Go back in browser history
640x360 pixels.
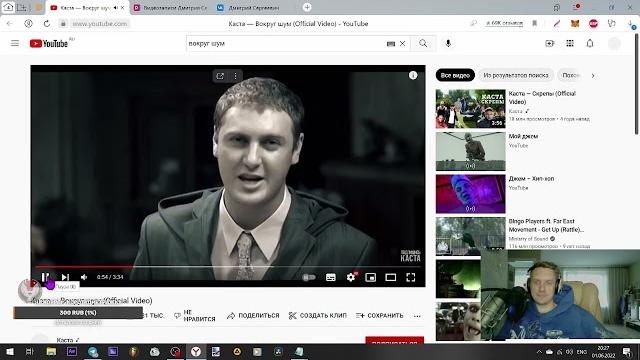[10, 24]
